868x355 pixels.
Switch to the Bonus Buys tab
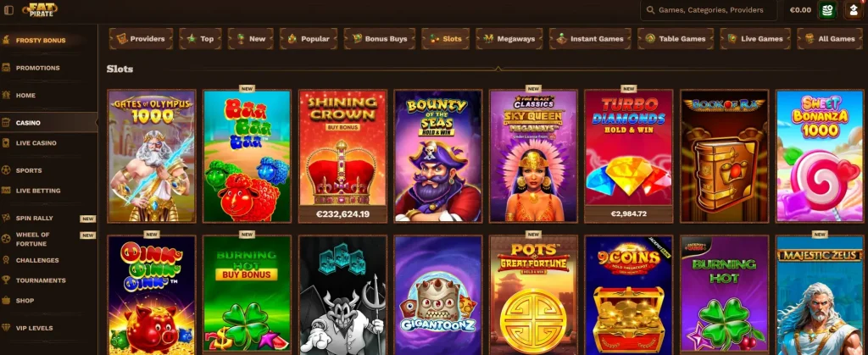[379, 39]
